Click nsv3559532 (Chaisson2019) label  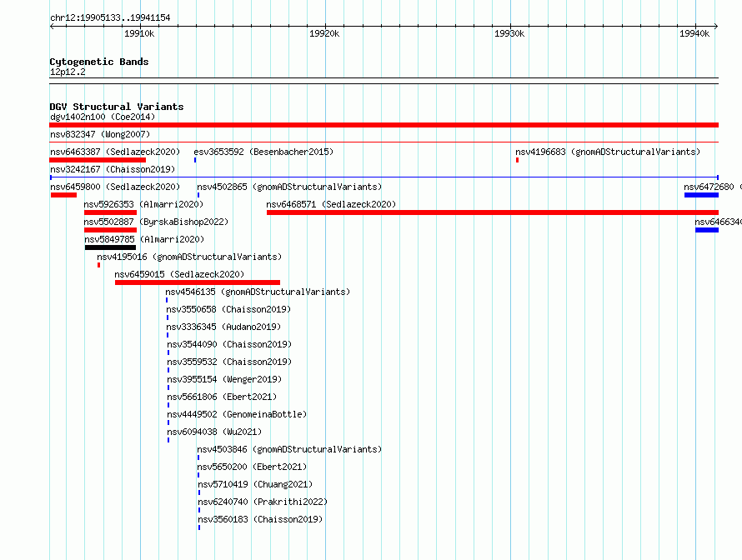coord(229,362)
